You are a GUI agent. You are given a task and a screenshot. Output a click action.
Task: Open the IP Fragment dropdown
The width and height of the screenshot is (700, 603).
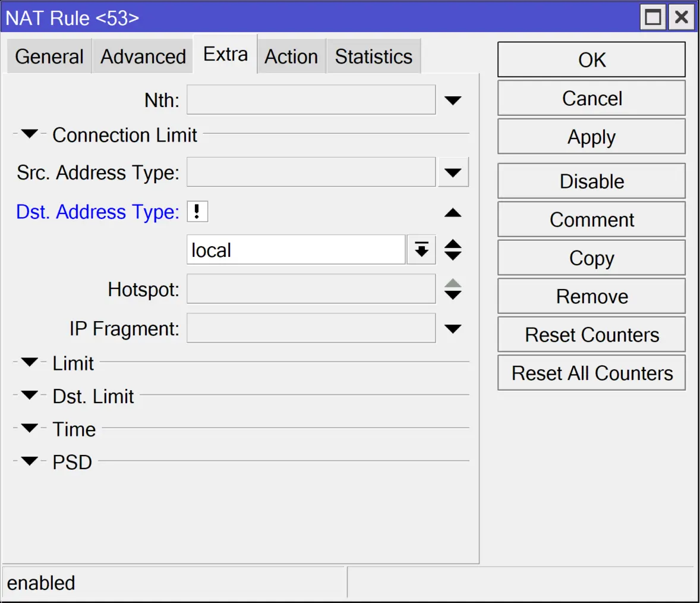(453, 328)
